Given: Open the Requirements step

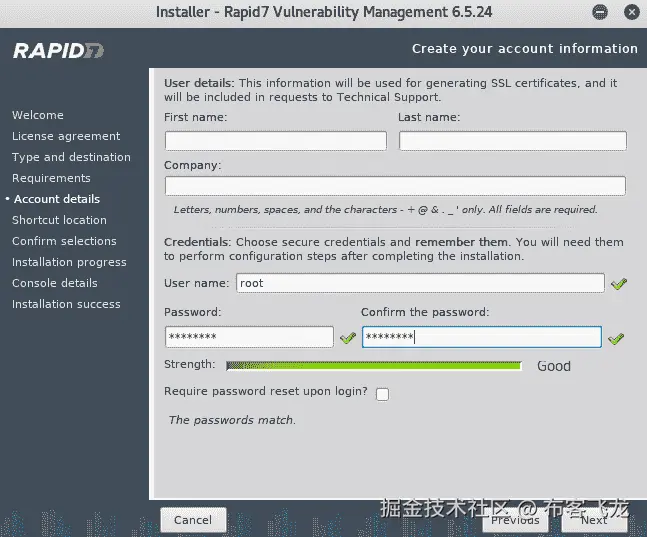Looking at the screenshot, I should point(51,178).
